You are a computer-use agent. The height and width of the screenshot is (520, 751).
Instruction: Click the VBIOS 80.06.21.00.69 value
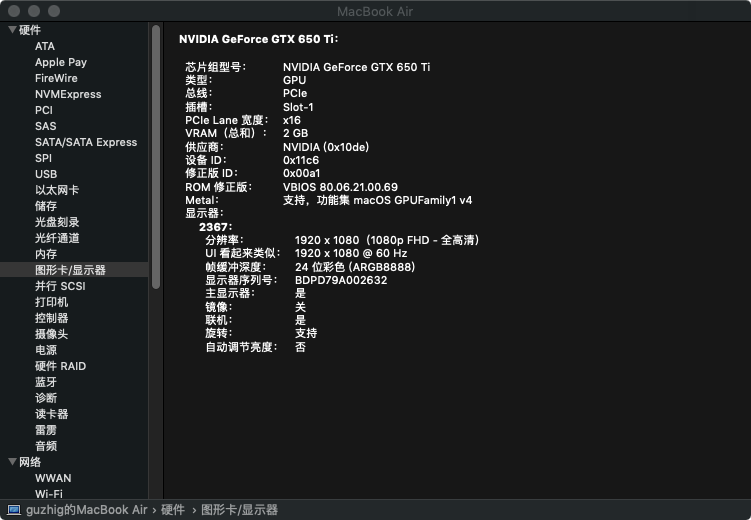340,187
